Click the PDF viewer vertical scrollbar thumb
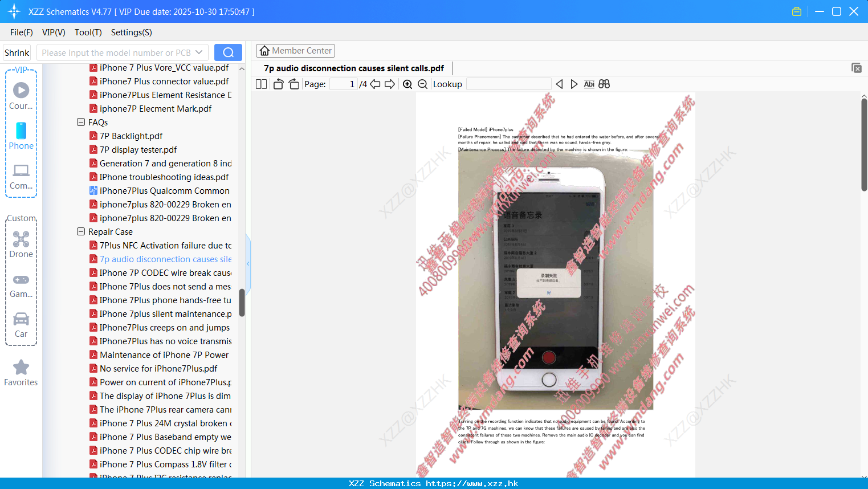The height and width of the screenshot is (489, 868). pyautogui.click(x=864, y=145)
